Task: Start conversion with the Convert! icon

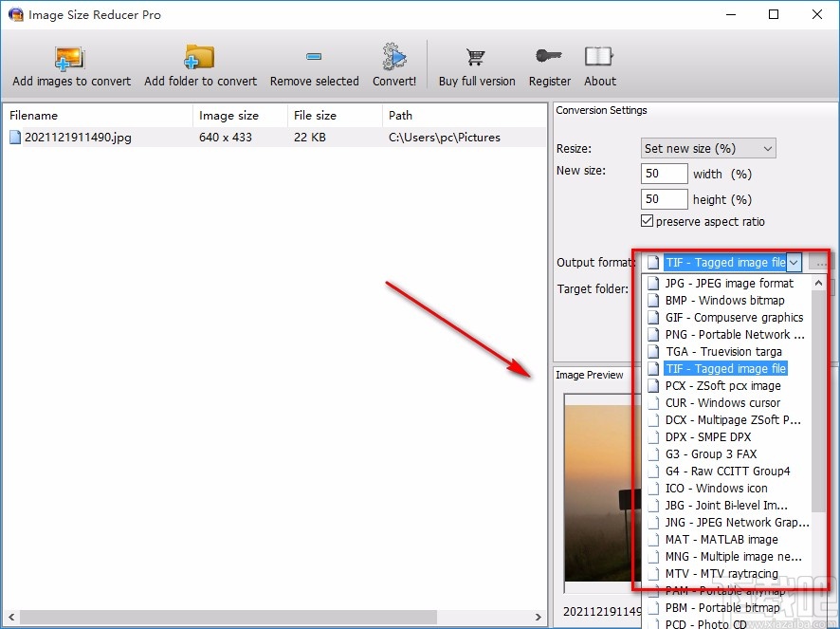Action: click(x=394, y=58)
